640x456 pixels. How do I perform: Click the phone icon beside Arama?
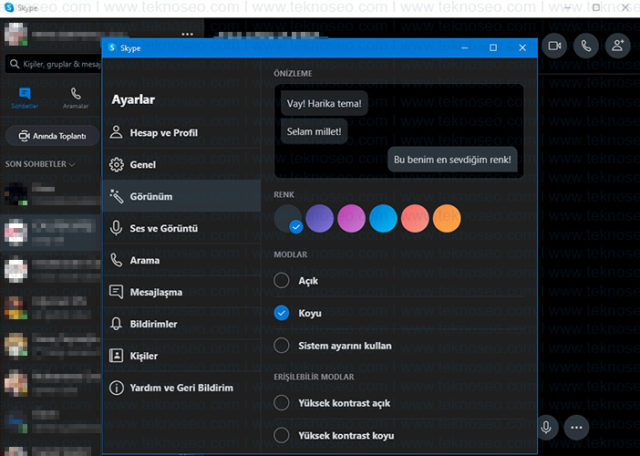point(116,260)
